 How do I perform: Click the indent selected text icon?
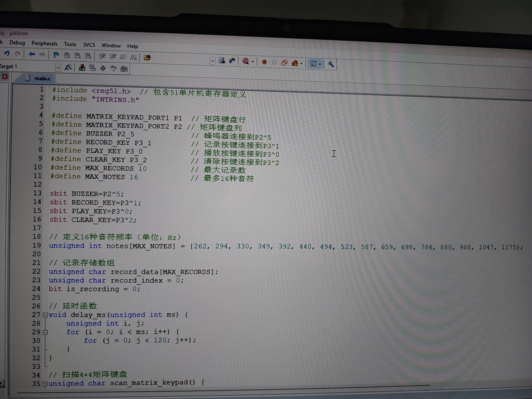pos(102,56)
